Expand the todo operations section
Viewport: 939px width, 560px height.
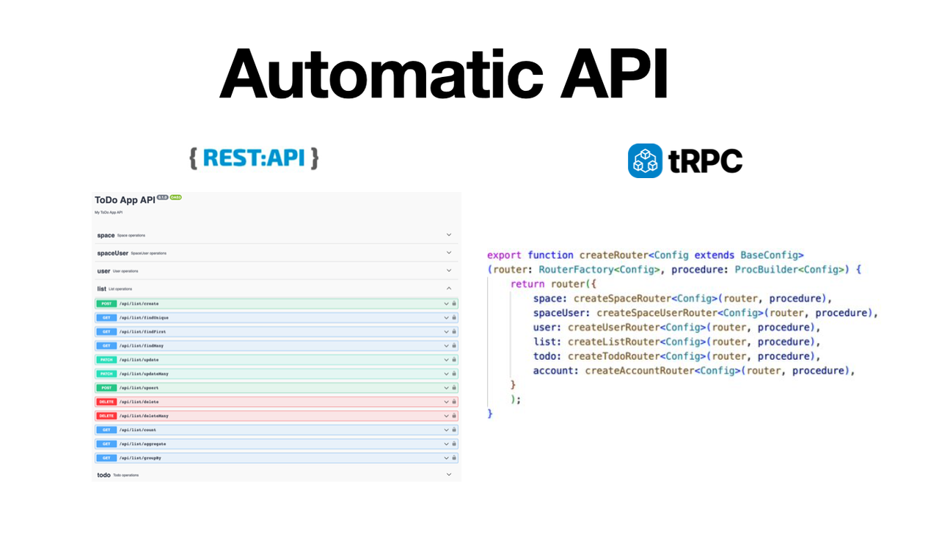[x=448, y=474]
